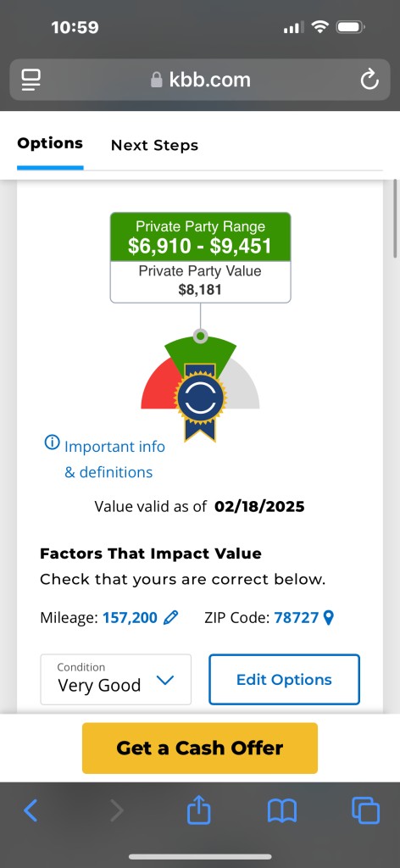The image size is (400, 868).
Task: Open the Safari bookmarks book icon
Action: 282,811
